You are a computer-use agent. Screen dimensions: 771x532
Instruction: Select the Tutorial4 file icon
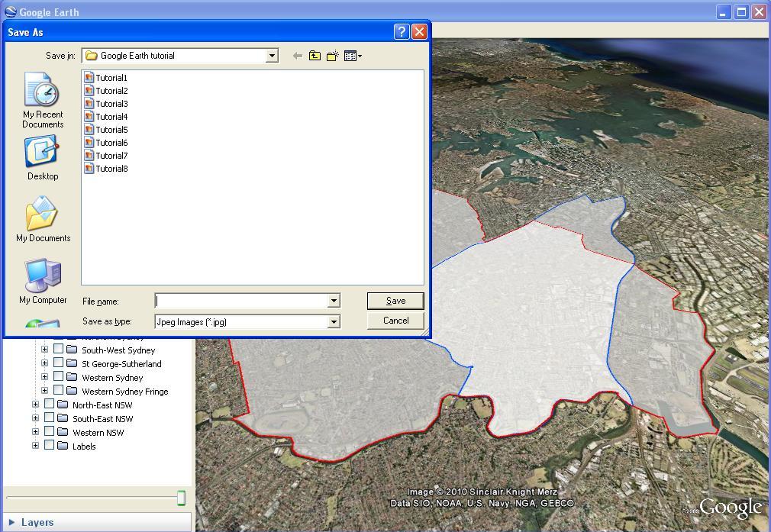tap(89, 117)
